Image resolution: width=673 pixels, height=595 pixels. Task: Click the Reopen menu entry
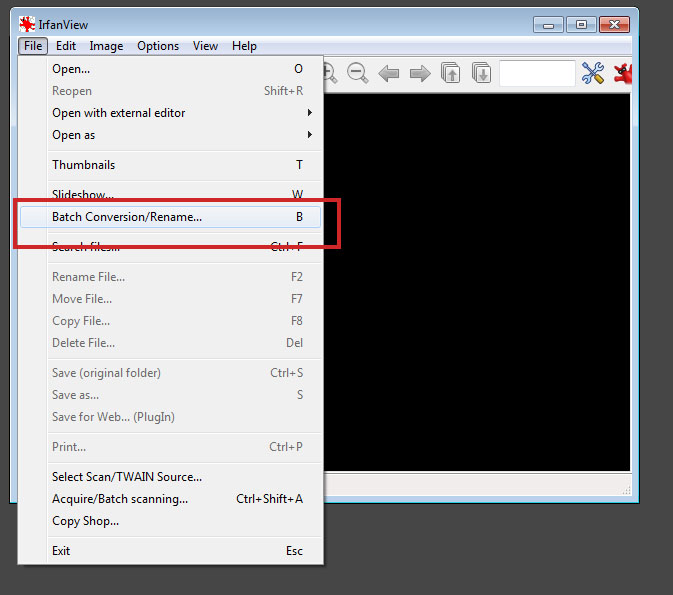tap(170, 91)
